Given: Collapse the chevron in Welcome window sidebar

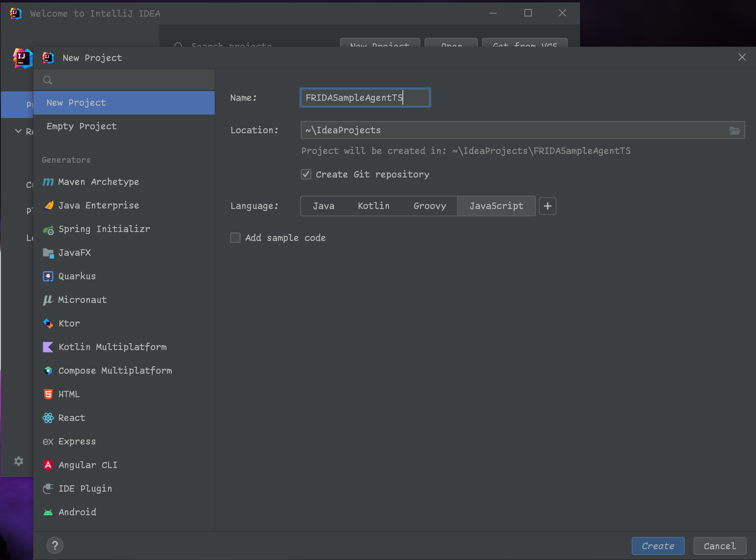Looking at the screenshot, I should pos(18,131).
